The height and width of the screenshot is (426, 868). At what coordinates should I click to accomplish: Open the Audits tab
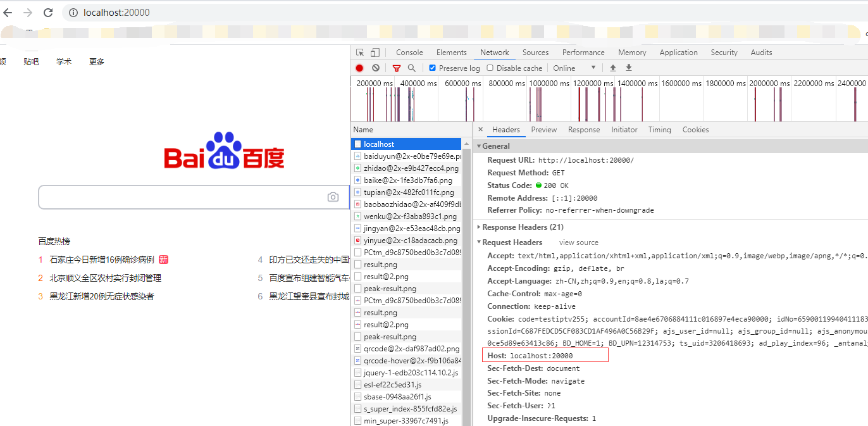click(761, 53)
